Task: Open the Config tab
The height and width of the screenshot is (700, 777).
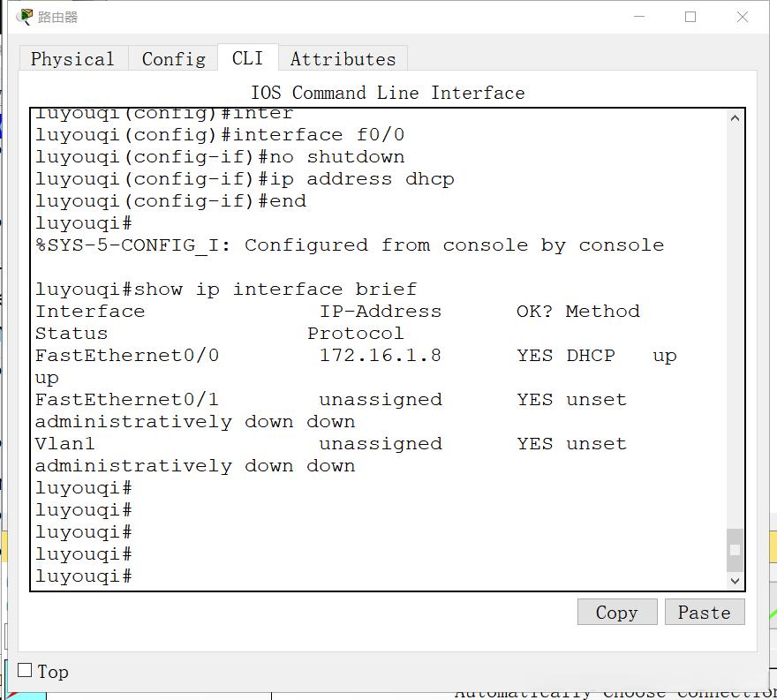Action: click(173, 59)
